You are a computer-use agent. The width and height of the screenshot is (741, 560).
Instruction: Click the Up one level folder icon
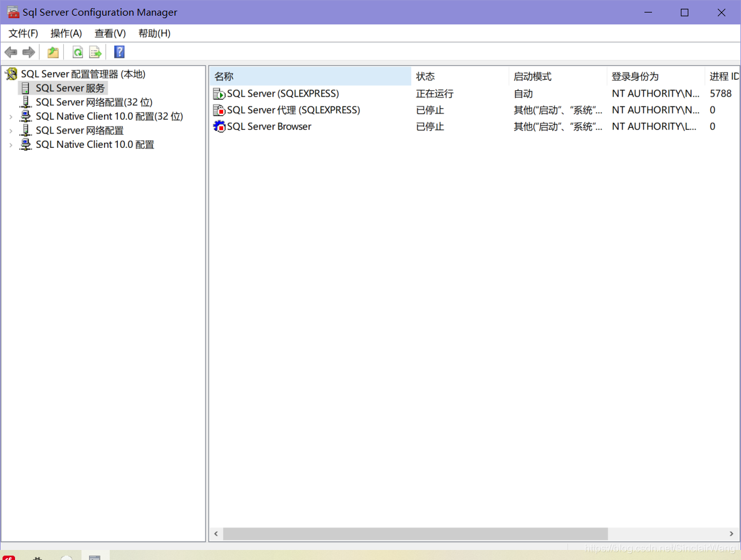tap(53, 53)
